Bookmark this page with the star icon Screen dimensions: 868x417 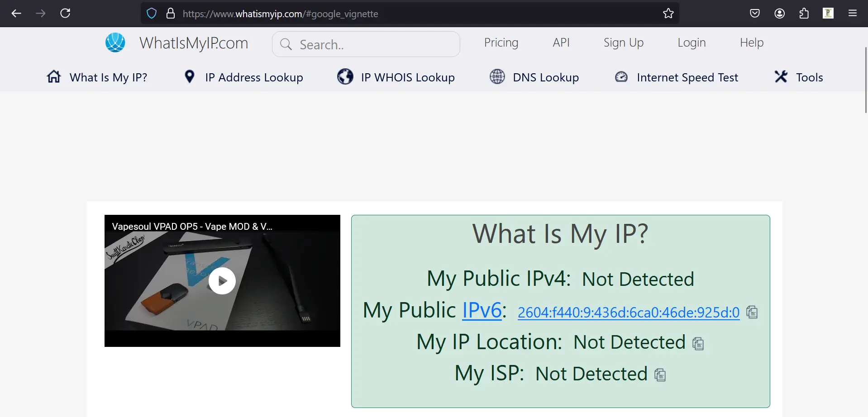[x=668, y=14]
